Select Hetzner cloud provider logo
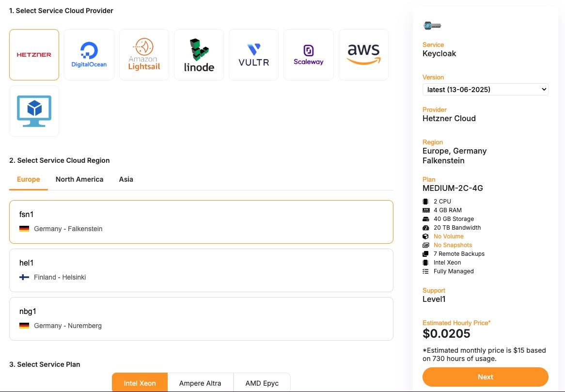The height and width of the screenshot is (392, 565). tap(34, 55)
